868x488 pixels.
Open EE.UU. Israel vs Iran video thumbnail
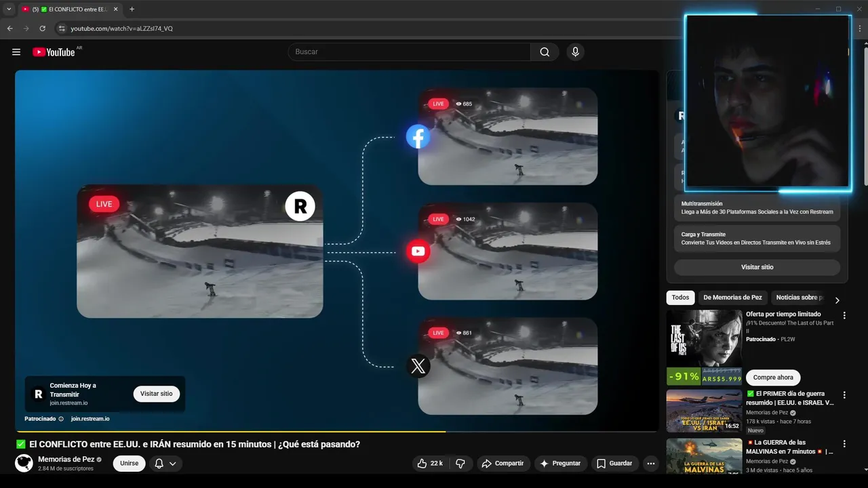pyautogui.click(x=704, y=411)
